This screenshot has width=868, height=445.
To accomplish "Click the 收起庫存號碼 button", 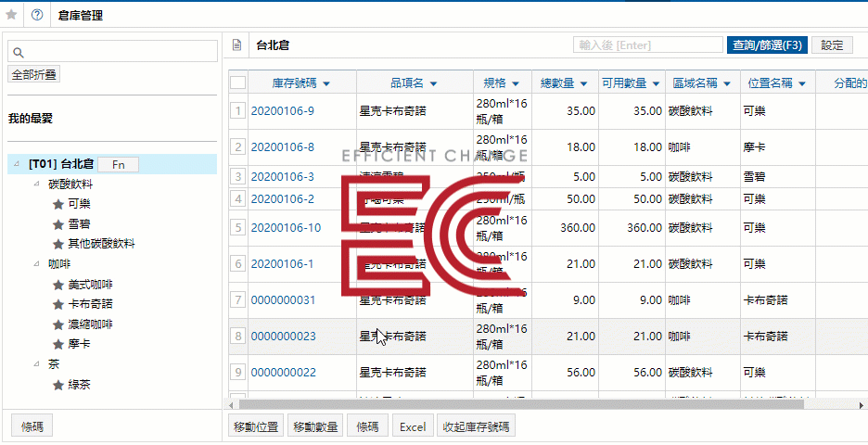I will [x=476, y=426].
